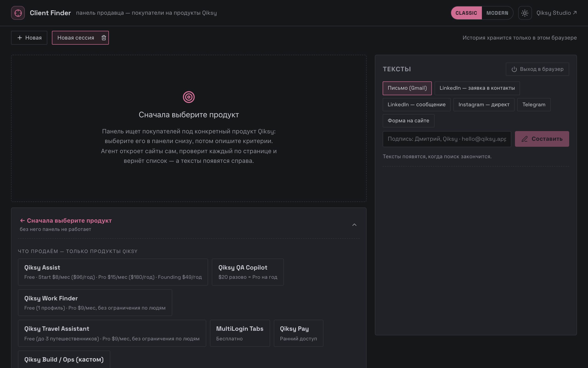
Task: Create a new session with the Новая button
Action: click(x=29, y=38)
